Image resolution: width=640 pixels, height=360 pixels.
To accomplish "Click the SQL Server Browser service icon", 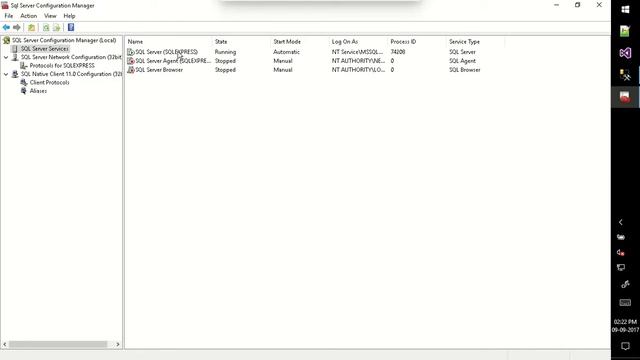I will (131, 70).
